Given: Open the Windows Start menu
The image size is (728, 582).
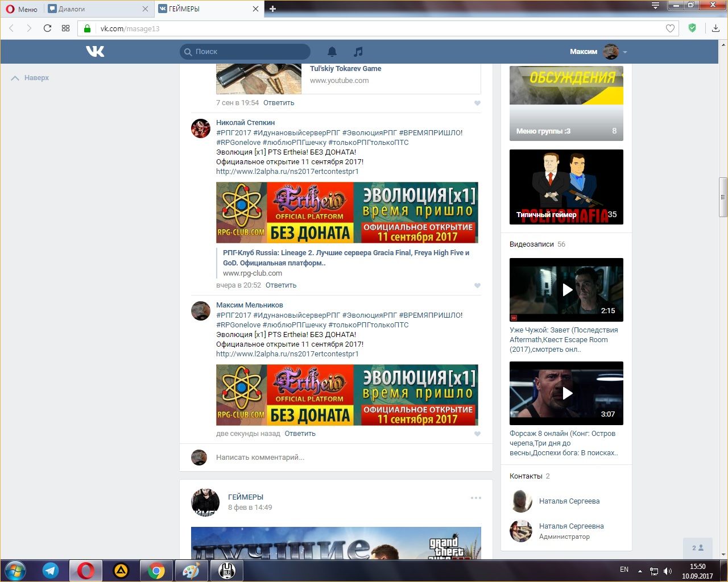Looking at the screenshot, I should tap(15, 570).
